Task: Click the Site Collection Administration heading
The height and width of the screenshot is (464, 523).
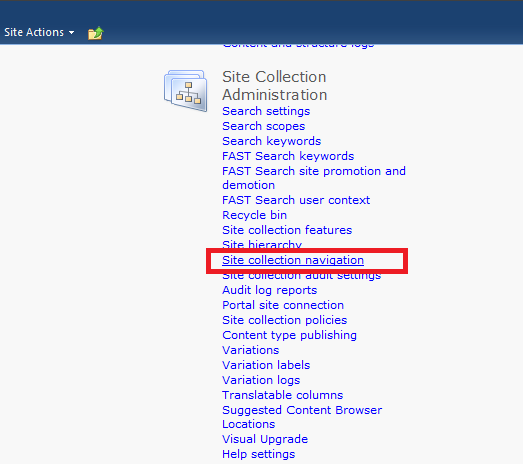Action: [275, 86]
